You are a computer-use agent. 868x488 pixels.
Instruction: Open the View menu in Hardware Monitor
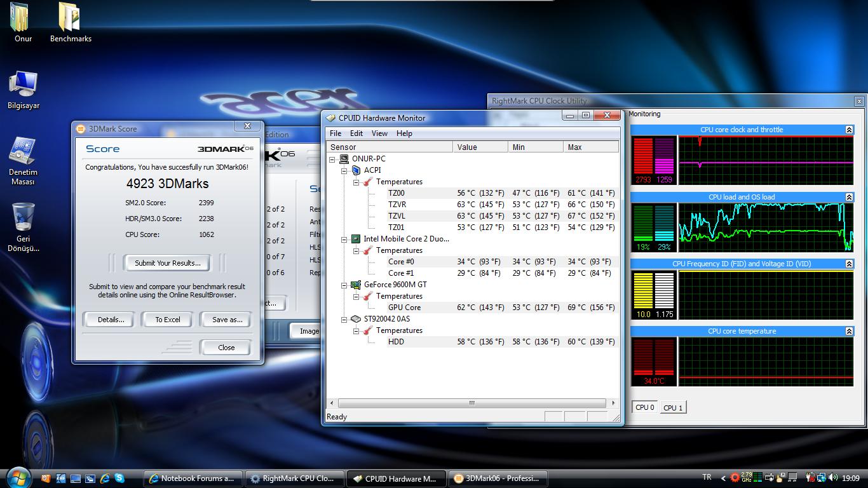[x=379, y=133]
